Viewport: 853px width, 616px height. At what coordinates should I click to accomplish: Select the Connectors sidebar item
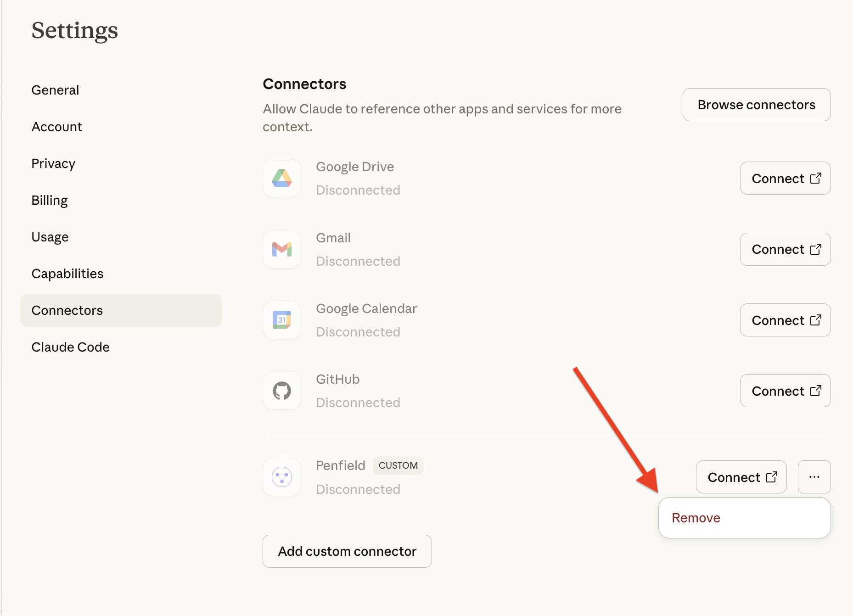121,310
